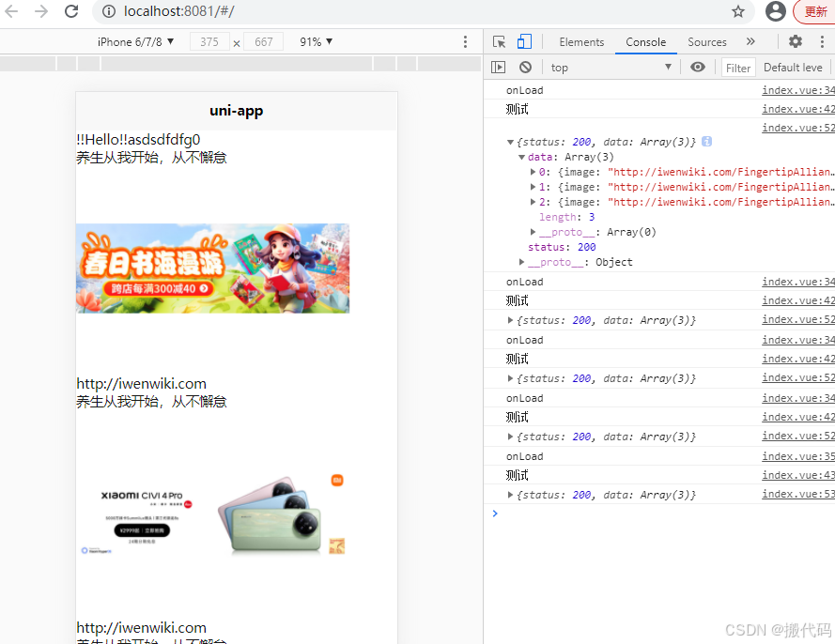Go back using the browser back arrow
This screenshot has width=835, height=644.
(11, 11)
